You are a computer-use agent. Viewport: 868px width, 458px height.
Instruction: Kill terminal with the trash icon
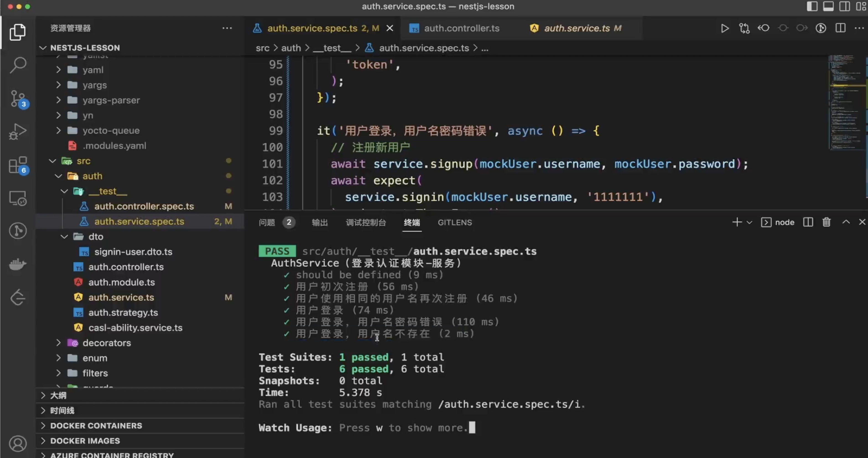coord(826,222)
